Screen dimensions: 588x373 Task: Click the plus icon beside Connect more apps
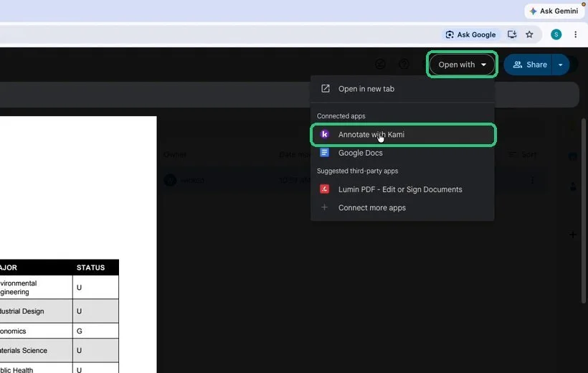pos(324,207)
